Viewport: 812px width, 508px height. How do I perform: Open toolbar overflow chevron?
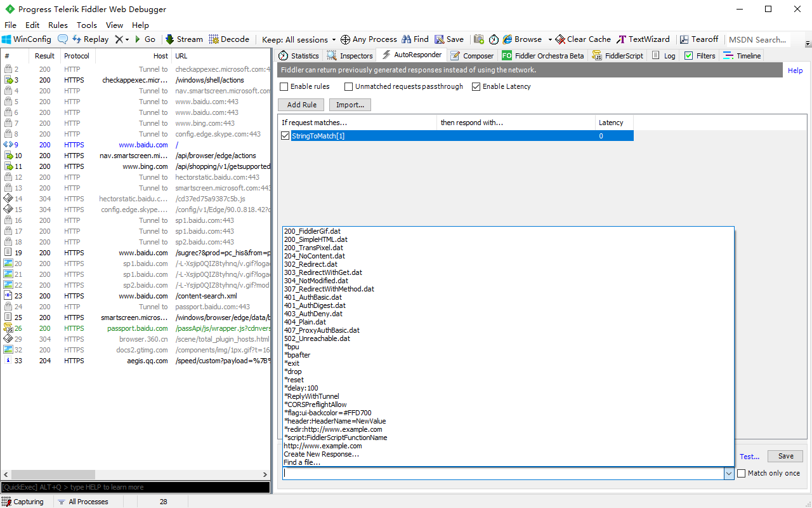tap(808, 43)
